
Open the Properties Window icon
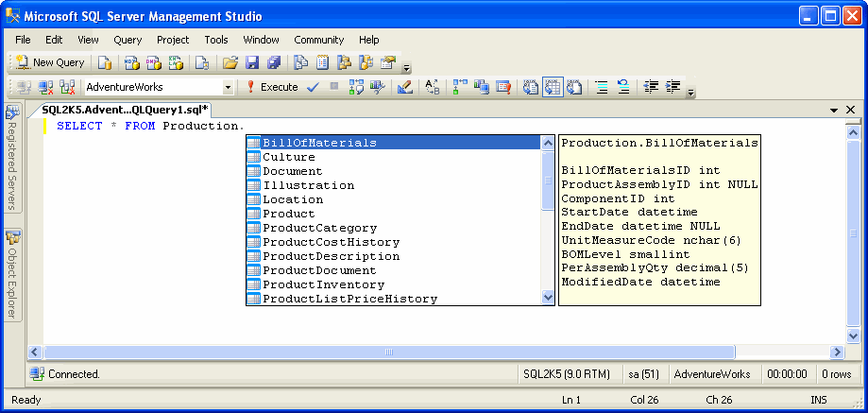click(x=389, y=62)
